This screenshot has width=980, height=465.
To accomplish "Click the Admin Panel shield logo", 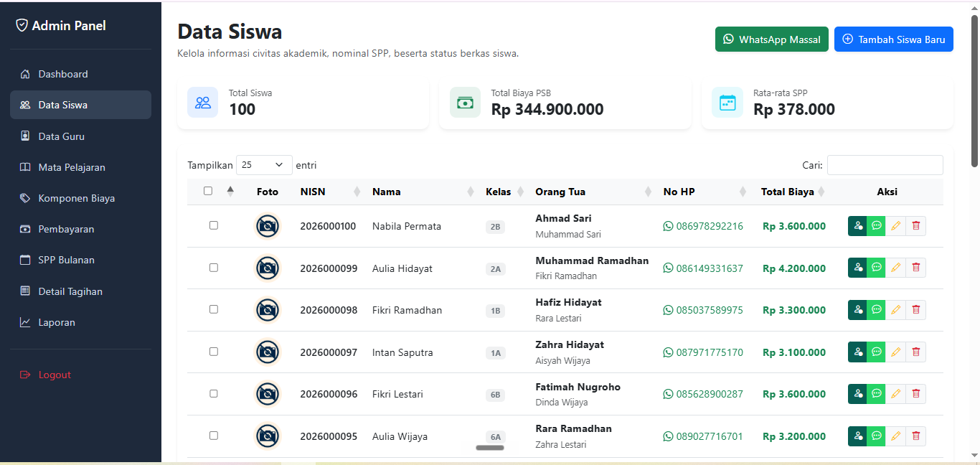I will pyautogui.click(x=22, y=25).
